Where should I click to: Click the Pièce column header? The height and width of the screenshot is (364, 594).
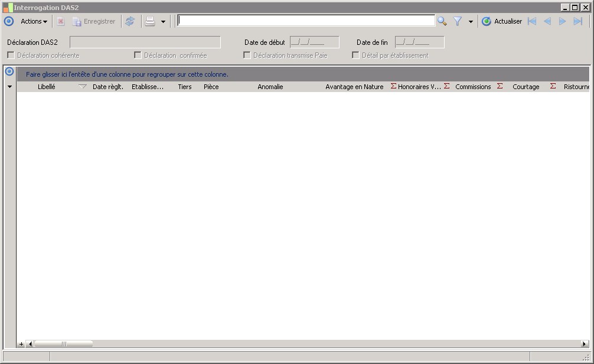[211, 87]
